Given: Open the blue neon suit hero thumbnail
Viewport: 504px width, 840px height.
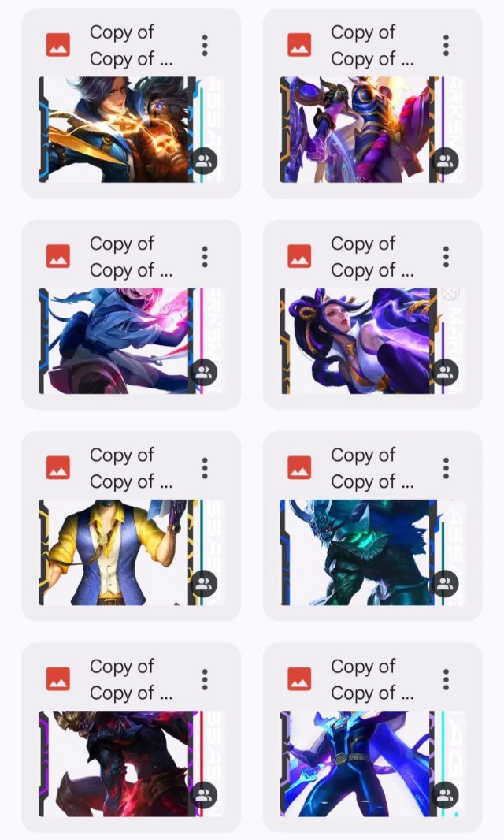Looking at the screenshot, I should coord(372,764).
